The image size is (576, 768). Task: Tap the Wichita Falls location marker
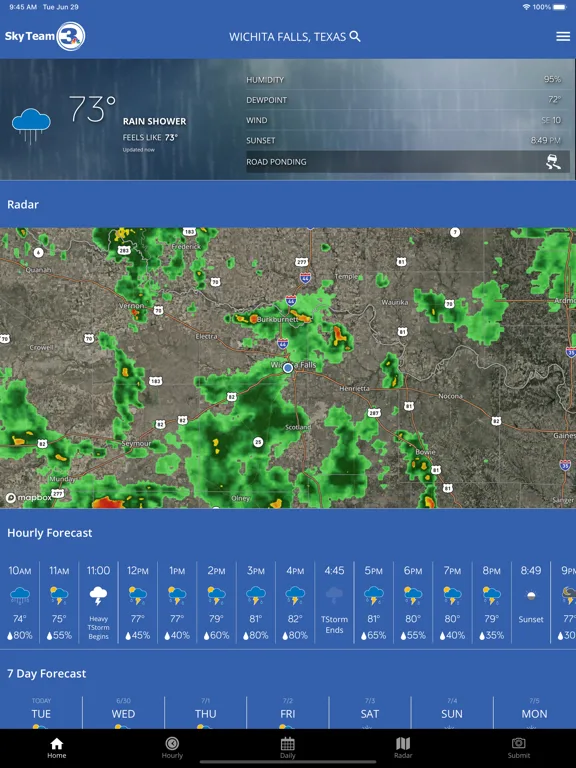point(288,367)
